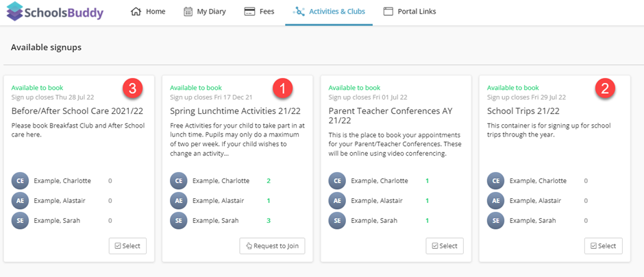Open the Fees tab
The image size is (644, 277).
coord(259,12)
